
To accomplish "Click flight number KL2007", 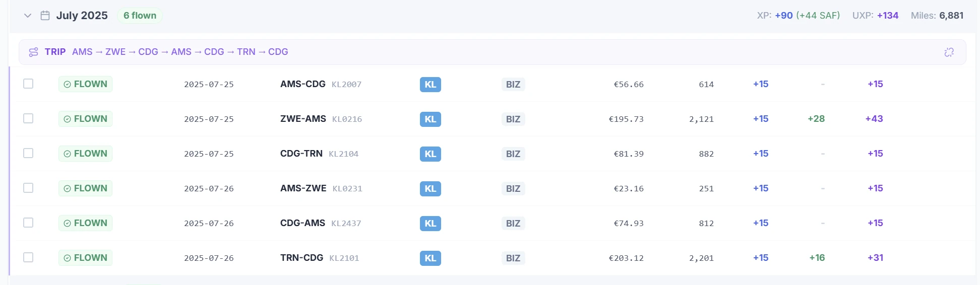I will (346, 85).
